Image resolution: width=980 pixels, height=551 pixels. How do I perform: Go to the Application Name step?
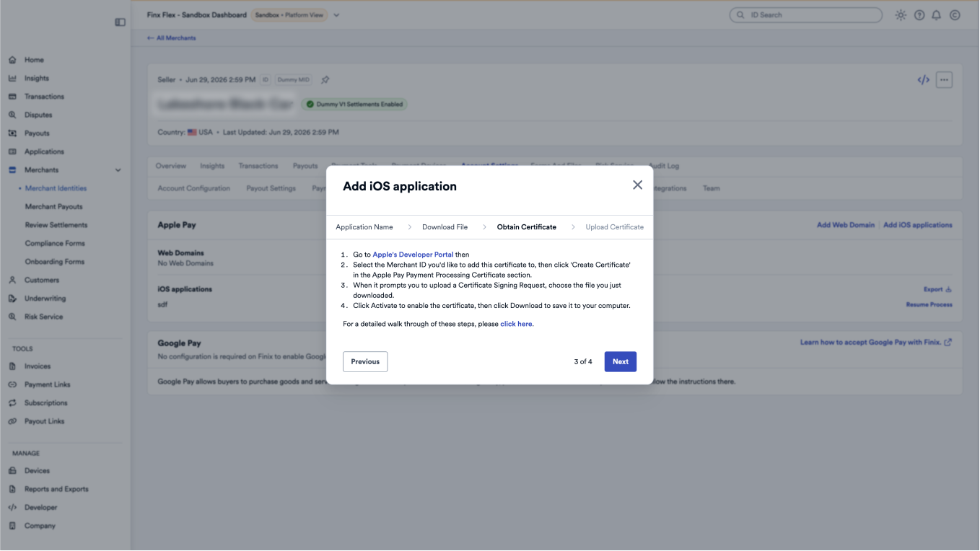(x=364, y=227)
